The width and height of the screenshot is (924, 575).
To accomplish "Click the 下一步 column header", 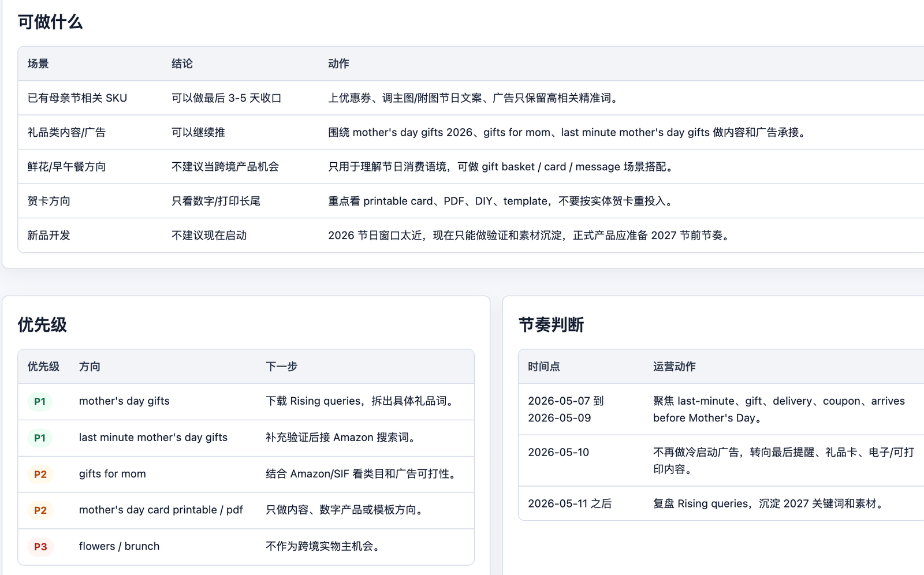I will (x=281, y=367).
